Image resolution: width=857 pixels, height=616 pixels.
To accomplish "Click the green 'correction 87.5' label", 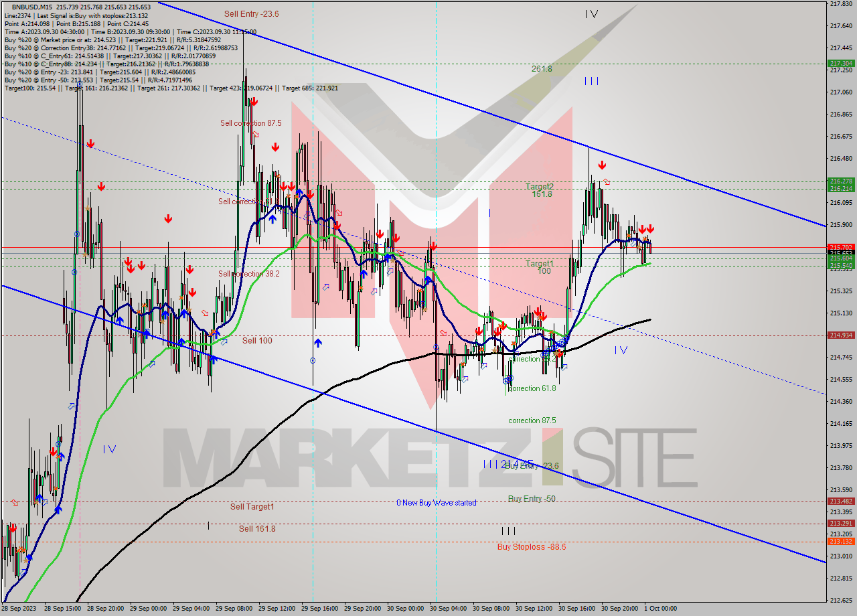I will pyautogui.click(x=532, y=420).
